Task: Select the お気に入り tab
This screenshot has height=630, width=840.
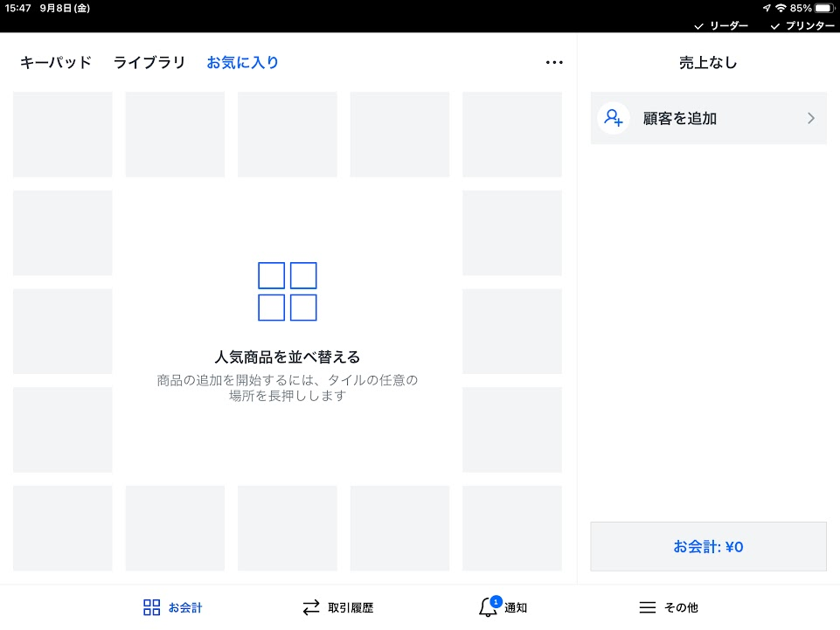Action: 243,63
